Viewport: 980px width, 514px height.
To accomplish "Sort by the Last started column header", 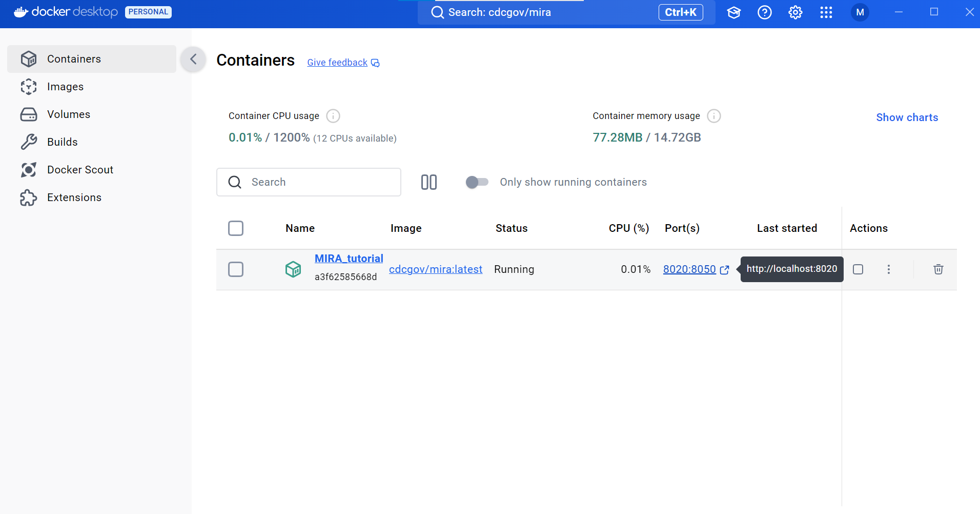I will tap(787, 228).
